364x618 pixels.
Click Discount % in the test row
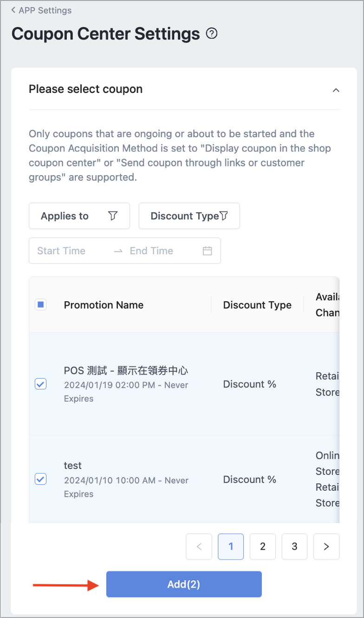[x=250, y=480]
